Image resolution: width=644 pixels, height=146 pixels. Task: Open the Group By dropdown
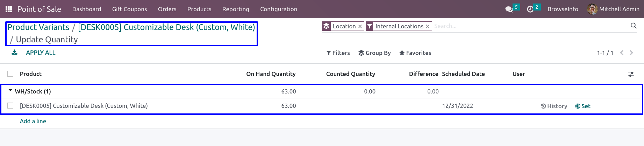[x=374, y=53]
